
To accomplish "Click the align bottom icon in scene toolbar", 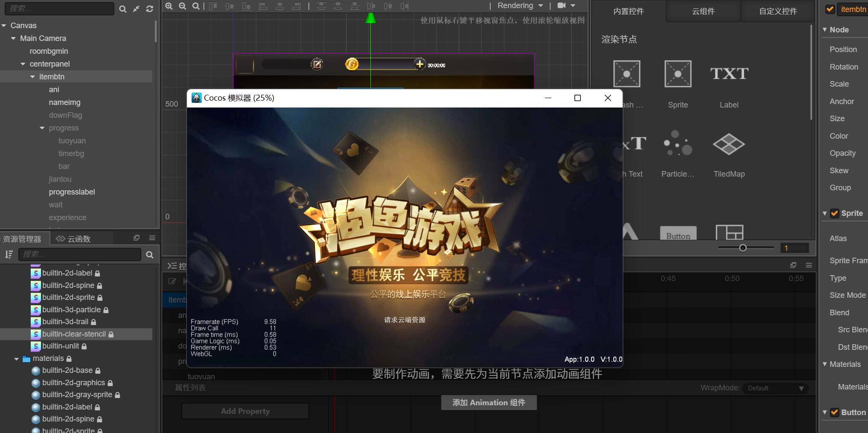I will [246, 6].
